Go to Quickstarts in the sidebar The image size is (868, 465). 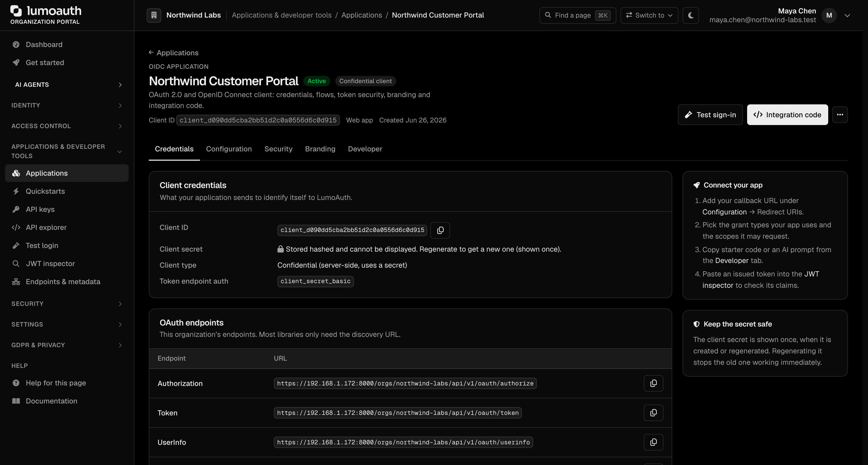pyautogui.click(x=67, y=191)
